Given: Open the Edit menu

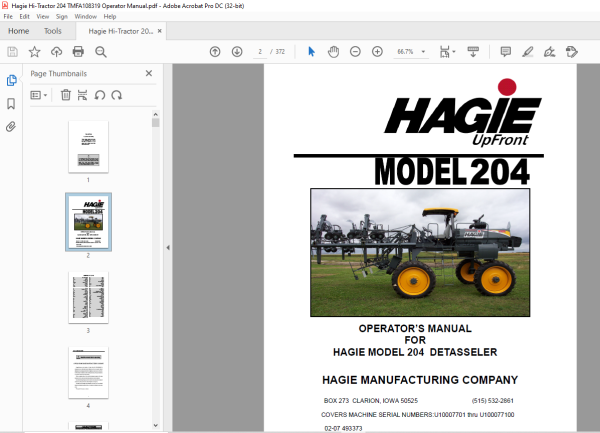Looking at the screenshot, I should pyautogui.click(x=24, y=16).
